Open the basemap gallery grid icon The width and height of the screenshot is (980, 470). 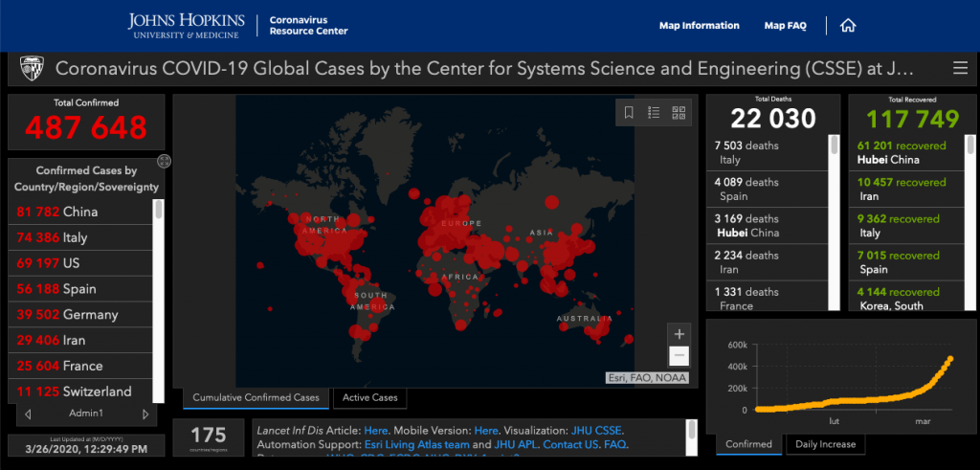point(679,113)
